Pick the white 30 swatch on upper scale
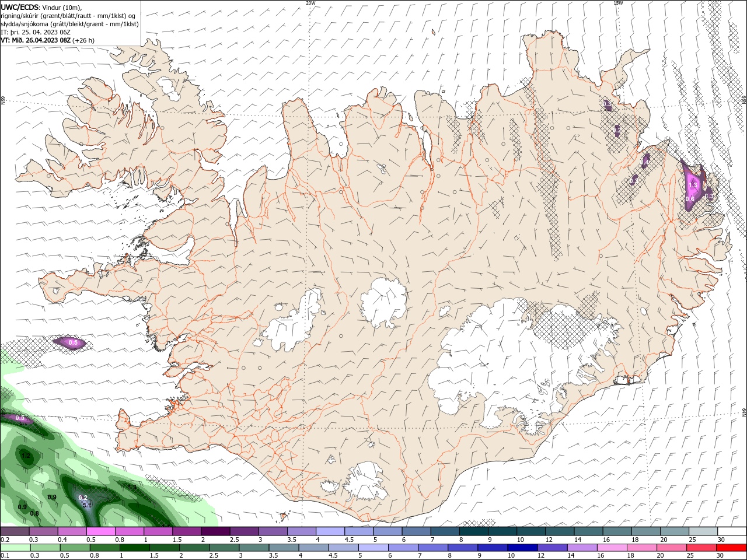This screenshot has height=560, width=747. pos(732,531)
